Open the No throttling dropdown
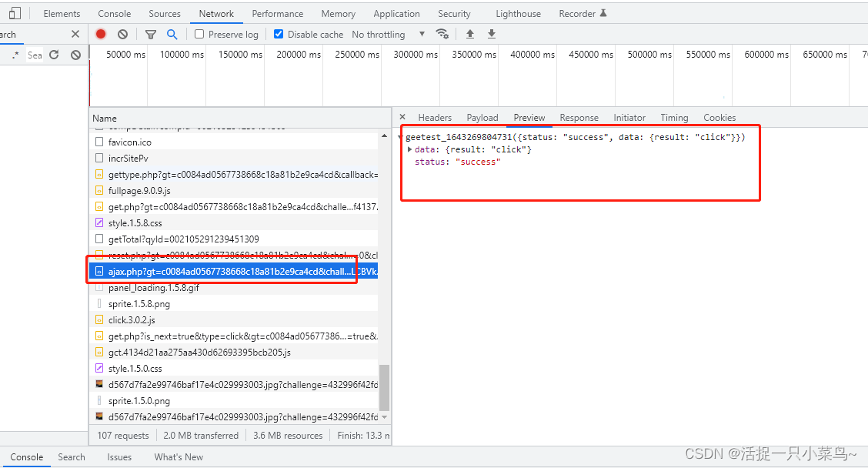This screenshot has height=468, width=868. [x=388, y=35]
